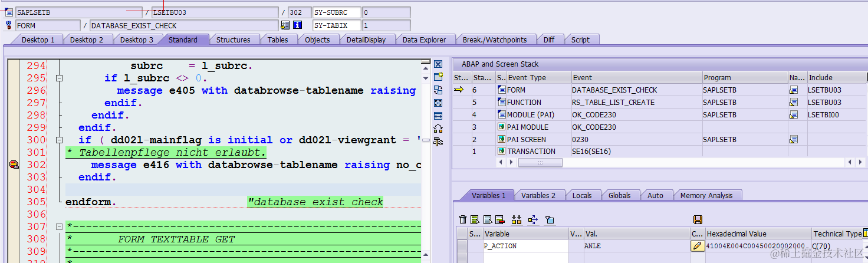Click the yellow blocks icon in variables toolbar
The width and height of the screenshot is (868, 263).
tap(517, 219)
